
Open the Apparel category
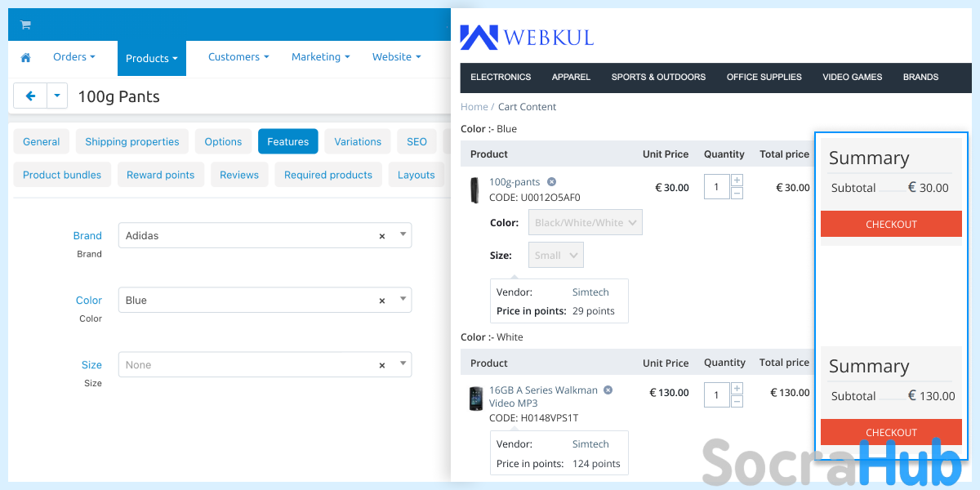pyautogui.click(x=571, y=77)
